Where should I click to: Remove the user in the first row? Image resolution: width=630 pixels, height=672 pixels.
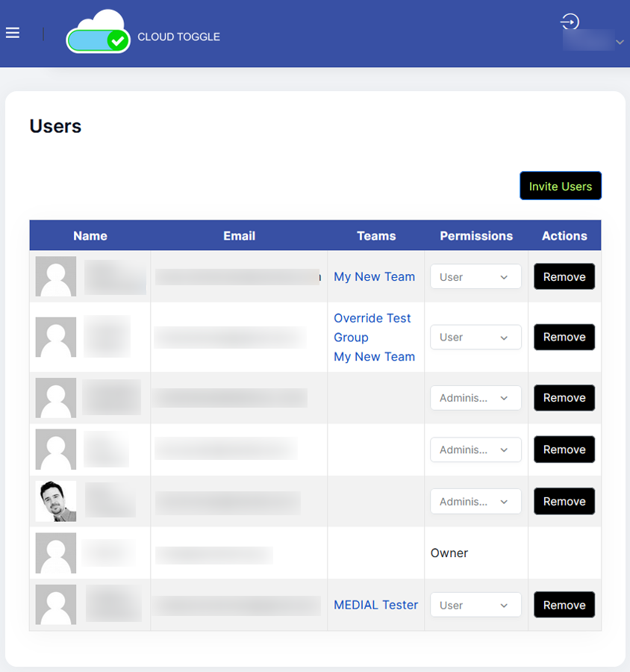(x=564, y=277)
